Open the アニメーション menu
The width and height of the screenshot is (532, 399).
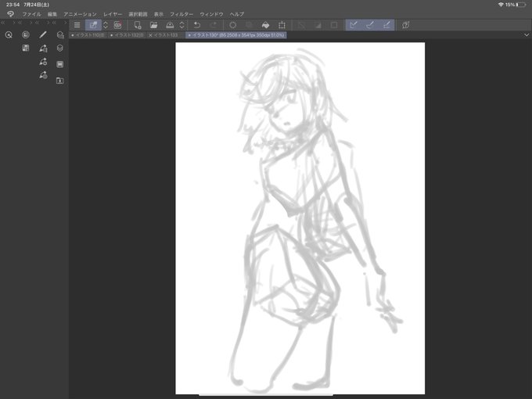[80, 14]
